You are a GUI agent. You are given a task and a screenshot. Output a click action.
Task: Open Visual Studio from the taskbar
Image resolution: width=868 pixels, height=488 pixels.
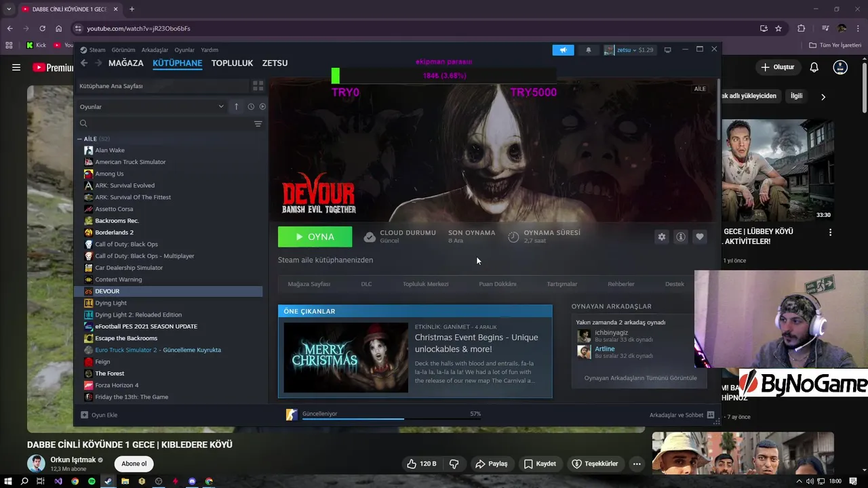click(x=58, y=481)
